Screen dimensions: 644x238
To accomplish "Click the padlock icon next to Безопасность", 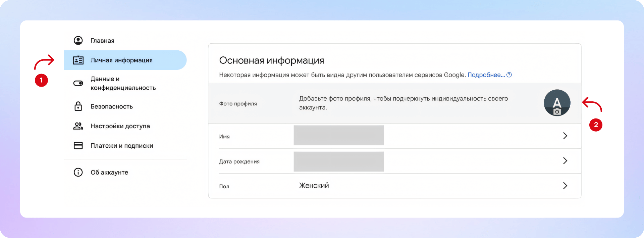I will click(x=78, y=106).
